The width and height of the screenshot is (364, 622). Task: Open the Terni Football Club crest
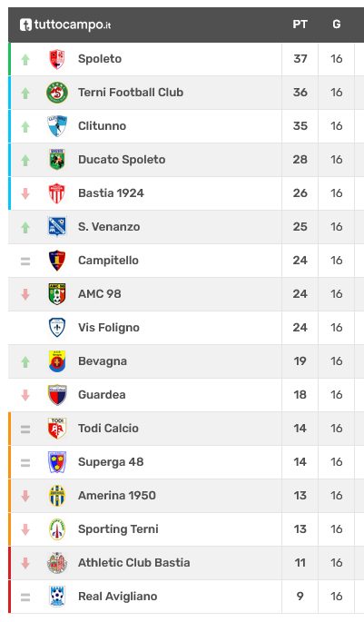(57, 93)
